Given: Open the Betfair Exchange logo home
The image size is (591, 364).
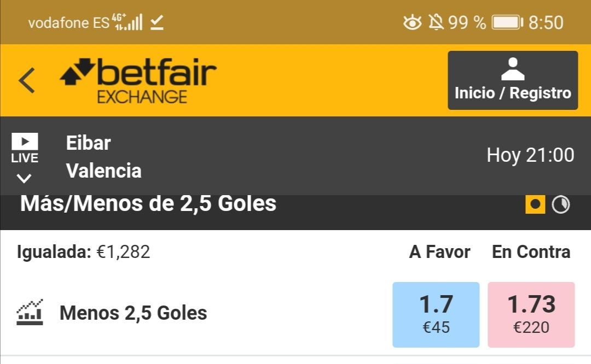Looking at the screenshot, I should pos(138,80).
